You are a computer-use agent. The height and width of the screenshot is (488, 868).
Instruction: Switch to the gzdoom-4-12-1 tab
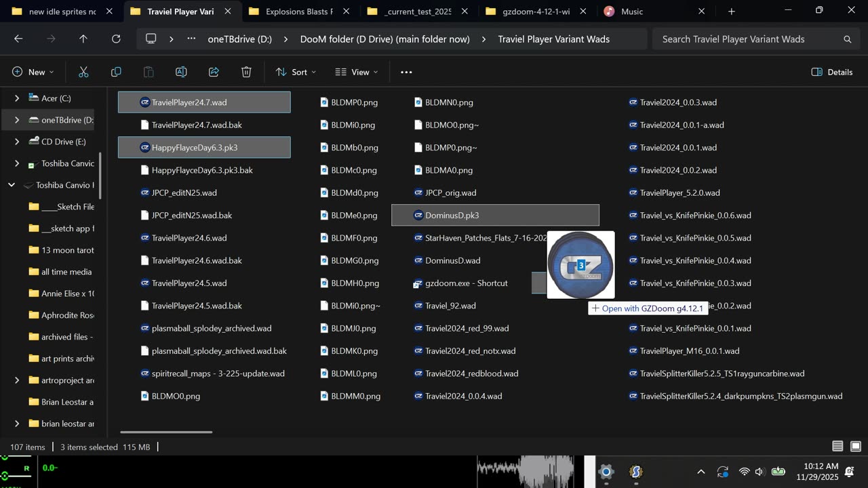tap(536, 12)
